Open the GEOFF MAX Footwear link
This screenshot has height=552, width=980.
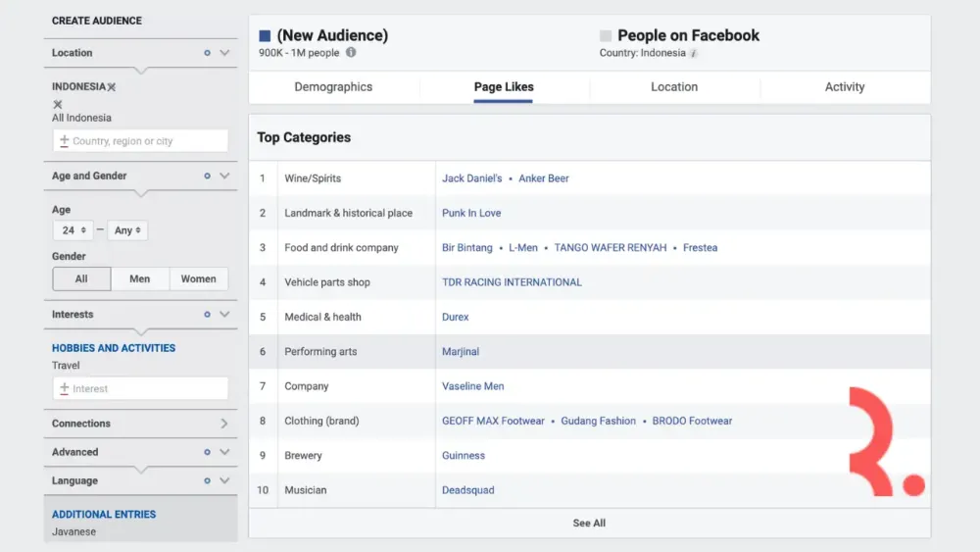tap(493, 422)
